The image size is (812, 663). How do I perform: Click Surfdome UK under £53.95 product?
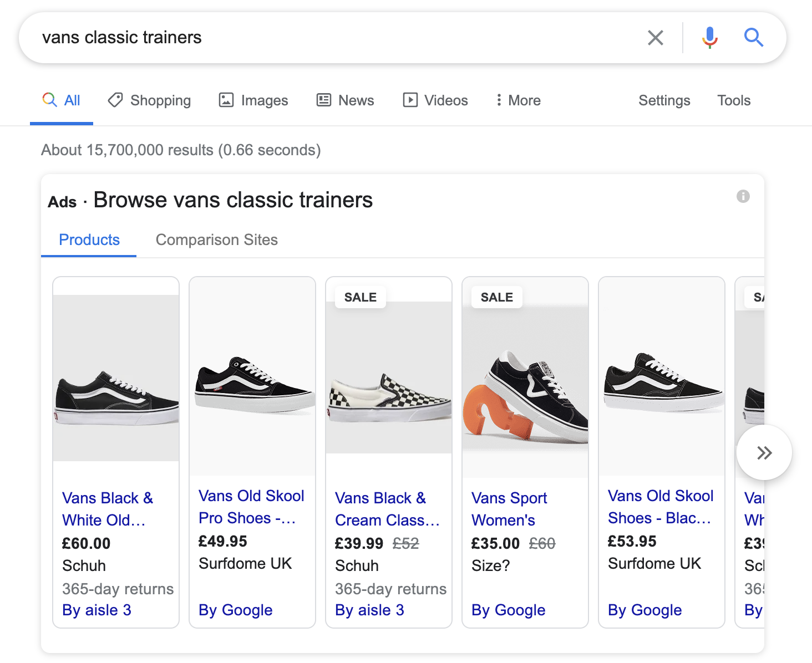coord(654,563)
